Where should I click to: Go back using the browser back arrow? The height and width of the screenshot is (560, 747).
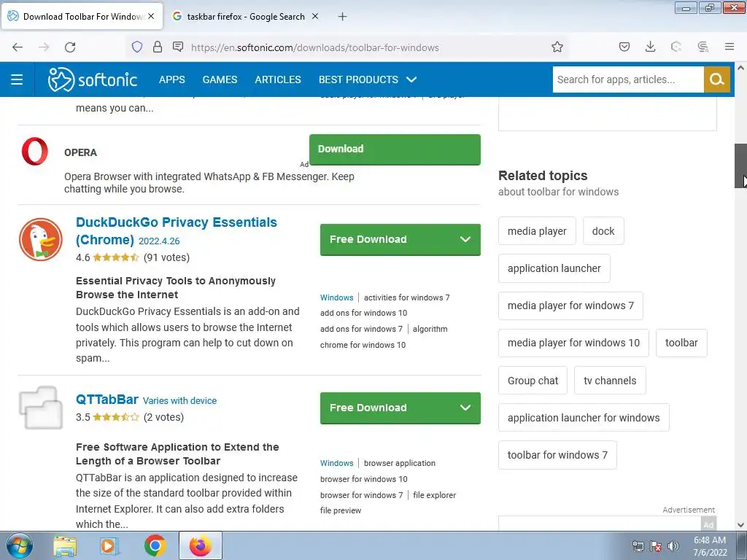pos(18,47)
